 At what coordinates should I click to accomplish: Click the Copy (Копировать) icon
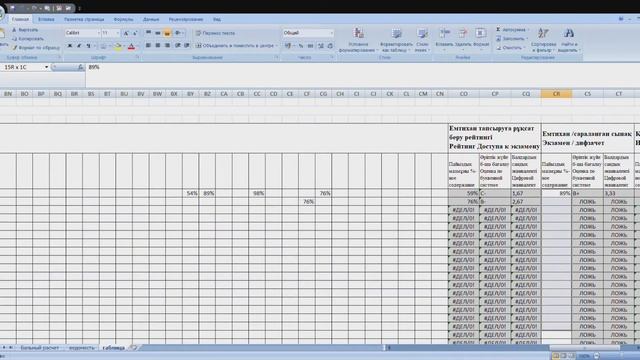click(14, 39)
